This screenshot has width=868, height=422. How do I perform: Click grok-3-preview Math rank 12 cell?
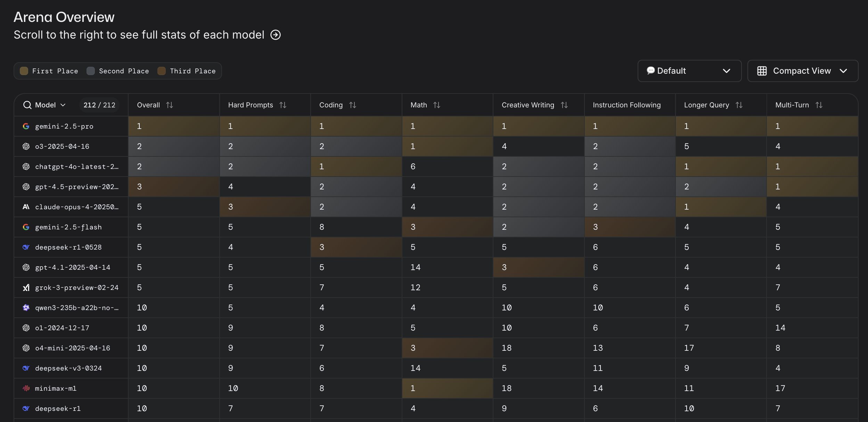448,287
